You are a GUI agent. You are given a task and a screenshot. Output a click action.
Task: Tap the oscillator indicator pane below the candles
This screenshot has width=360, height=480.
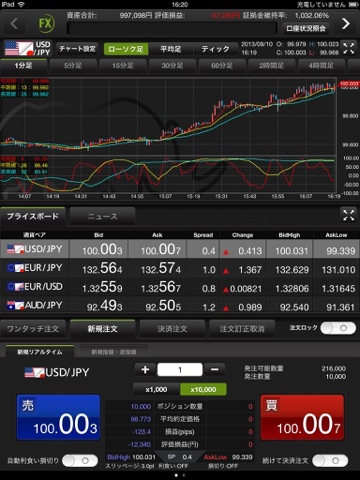point(168,174)
